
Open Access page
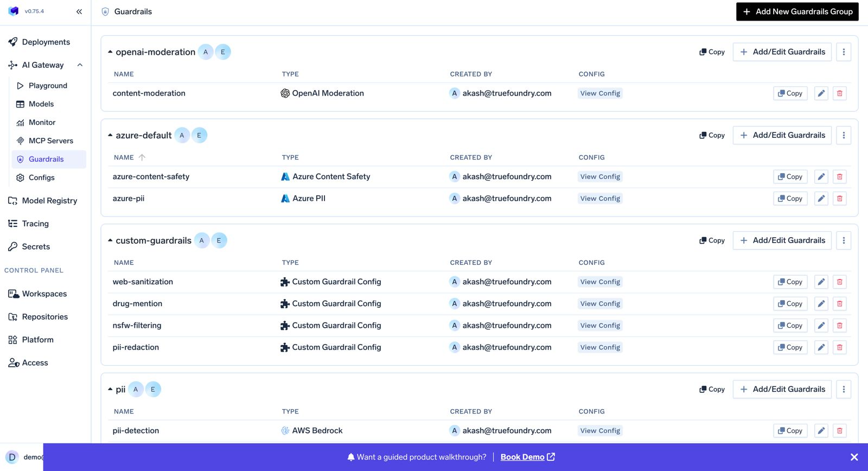point(35,363)
